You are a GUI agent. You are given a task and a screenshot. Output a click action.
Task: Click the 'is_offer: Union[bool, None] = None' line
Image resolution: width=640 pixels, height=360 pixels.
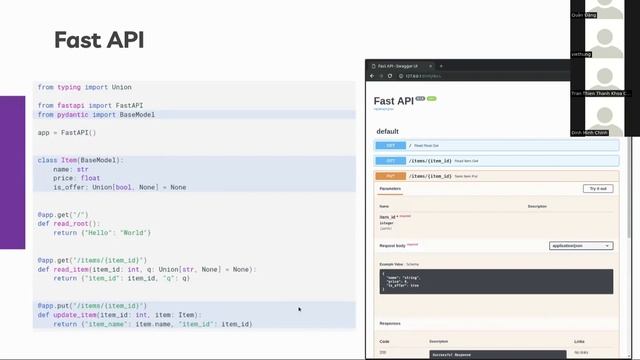coord(120,187)
